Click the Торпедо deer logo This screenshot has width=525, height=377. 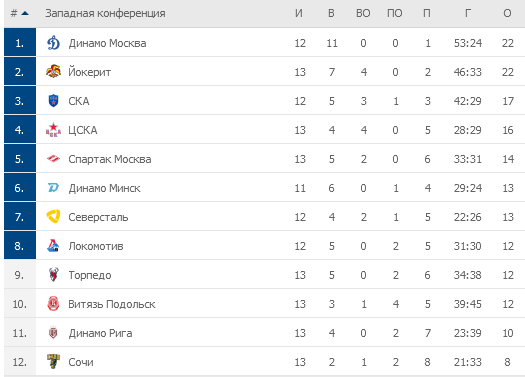[x=53, y=275]
